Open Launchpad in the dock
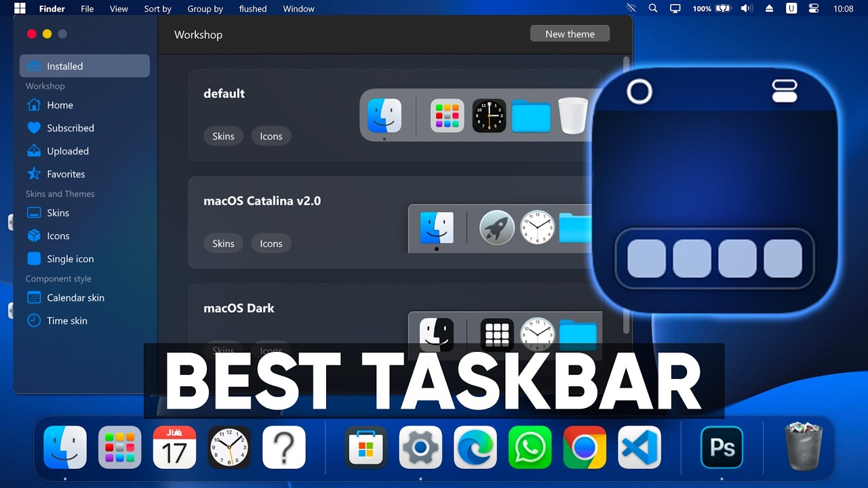Viewport: 868px width, 488px height. tap(120, 447)
